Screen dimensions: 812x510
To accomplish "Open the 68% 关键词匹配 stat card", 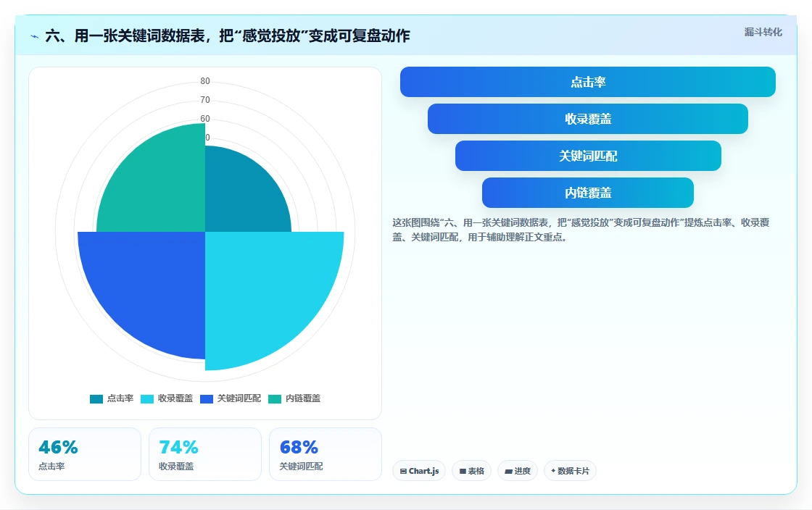I will [x=326, y=454].
